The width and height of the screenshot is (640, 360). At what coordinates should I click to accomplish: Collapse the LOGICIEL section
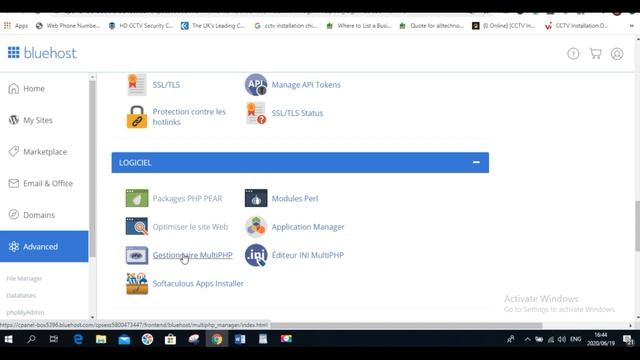476,162
